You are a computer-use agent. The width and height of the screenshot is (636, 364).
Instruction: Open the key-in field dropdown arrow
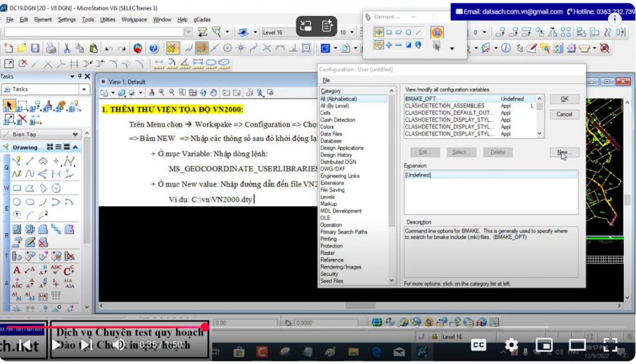coord(188,32)
